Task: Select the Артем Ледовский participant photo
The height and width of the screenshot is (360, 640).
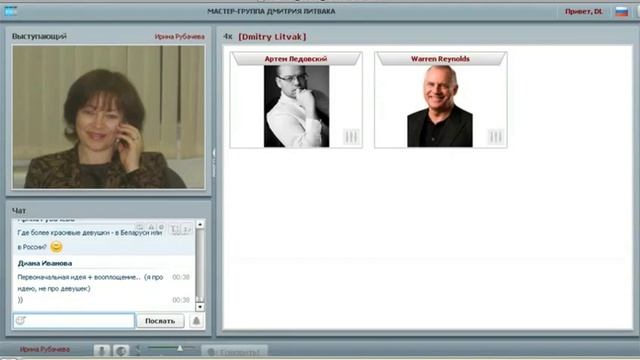Action: [296, 106]
